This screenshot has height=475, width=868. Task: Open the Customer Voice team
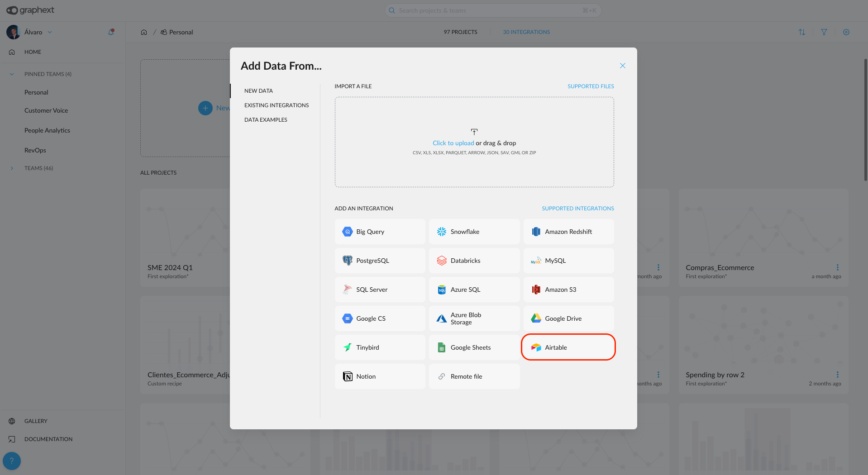click(46, 110)
